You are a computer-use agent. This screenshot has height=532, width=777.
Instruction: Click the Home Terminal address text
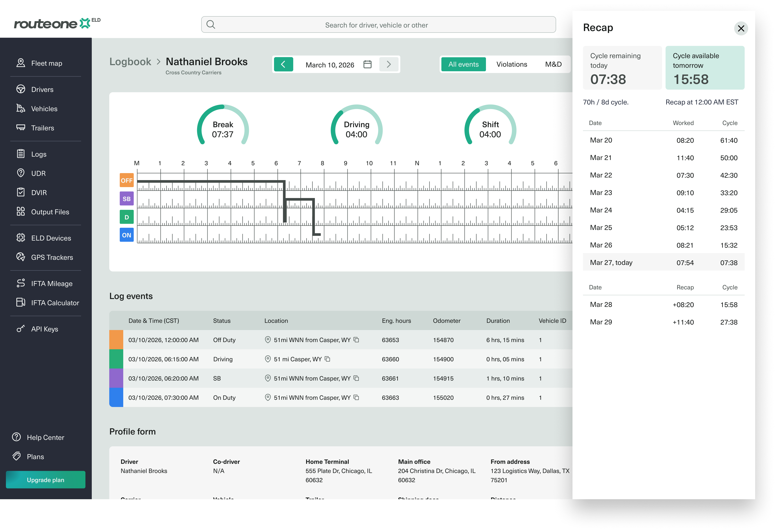(339, 475)
